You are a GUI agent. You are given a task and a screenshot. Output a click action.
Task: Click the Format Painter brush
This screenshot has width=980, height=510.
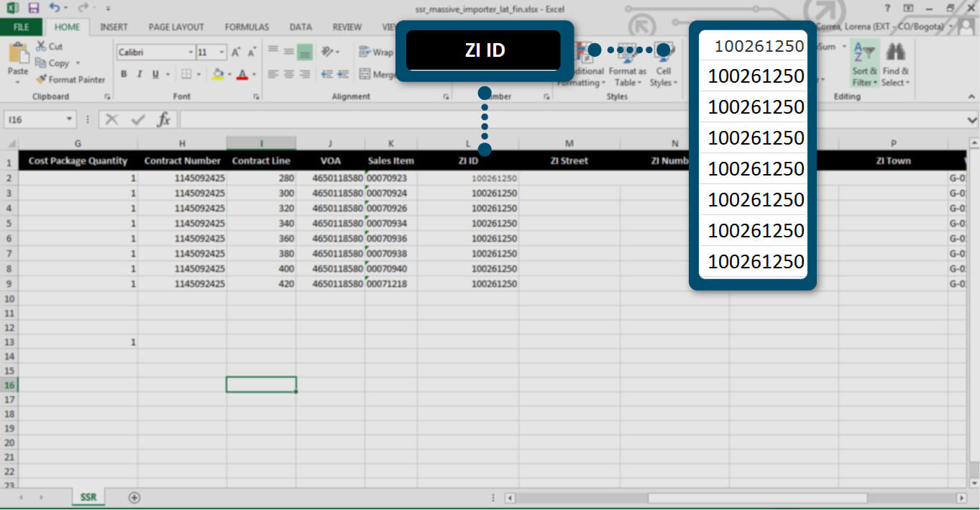pyautogui.click(x=41, y=80)
